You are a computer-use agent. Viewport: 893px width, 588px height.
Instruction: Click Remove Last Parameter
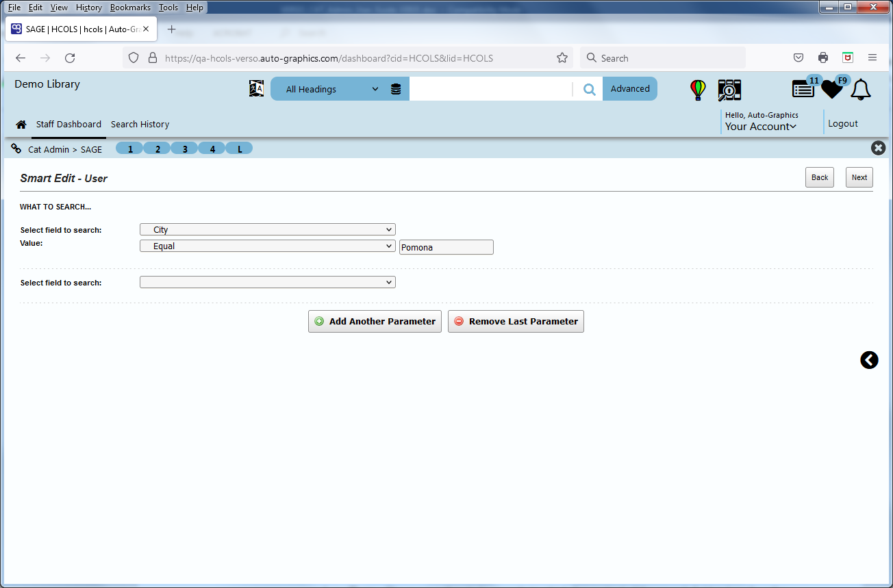coord(516,322)
